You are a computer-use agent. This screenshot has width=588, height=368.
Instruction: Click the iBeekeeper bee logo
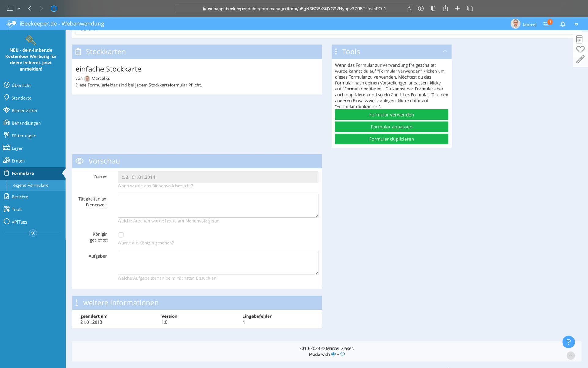coord(11,24)
